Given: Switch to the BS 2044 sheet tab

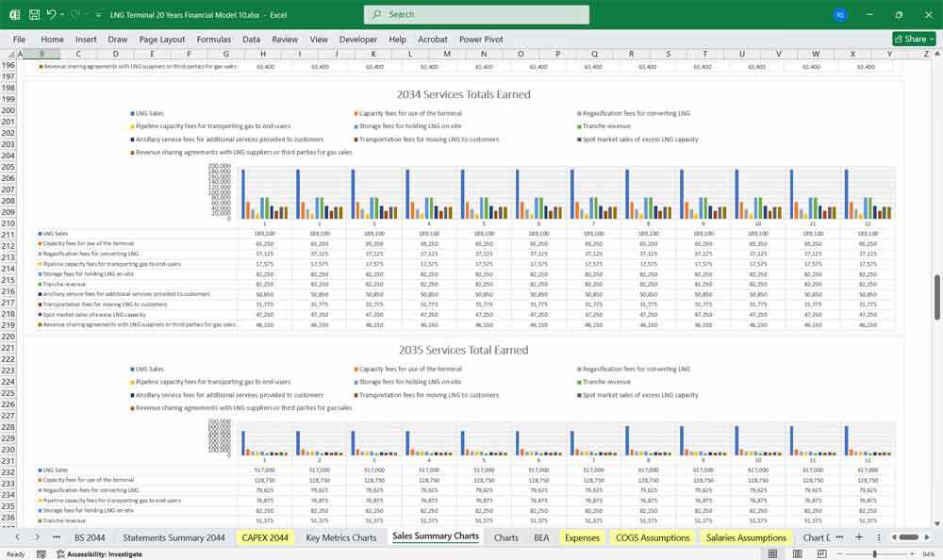Looking at the screenshot, I should [x=90, y=537].
